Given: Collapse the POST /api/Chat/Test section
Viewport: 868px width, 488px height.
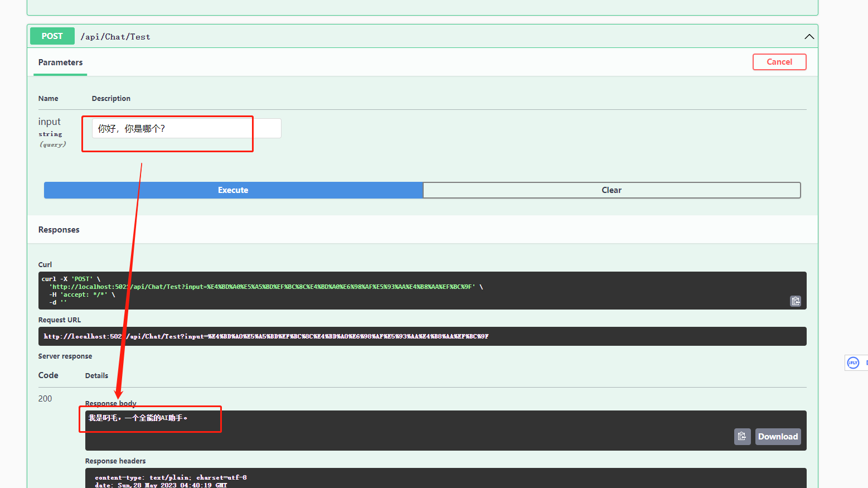Looking at the screenshot, I should (809, 37).
